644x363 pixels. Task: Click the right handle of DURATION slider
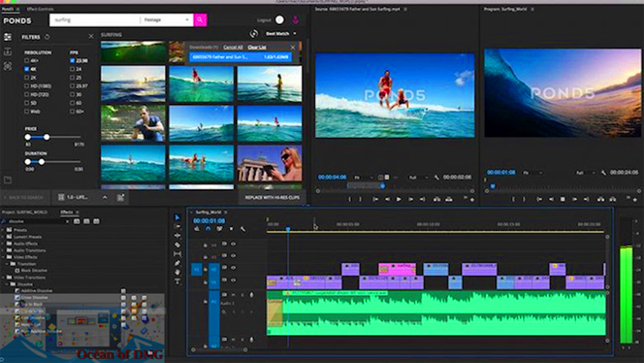coord(41,162)
